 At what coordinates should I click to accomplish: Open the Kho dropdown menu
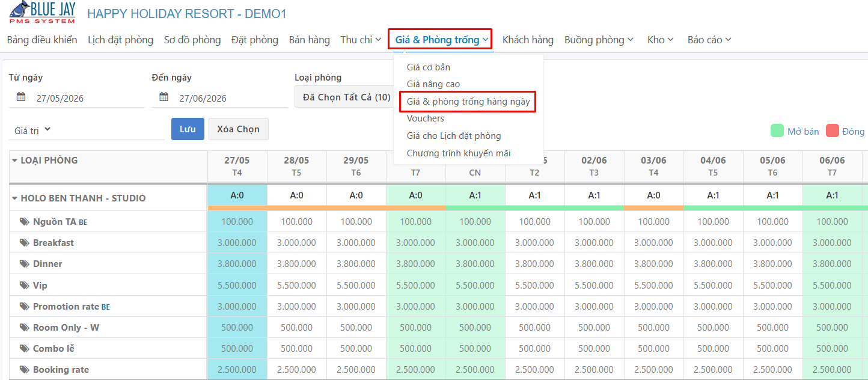click(x=661, y=40)
